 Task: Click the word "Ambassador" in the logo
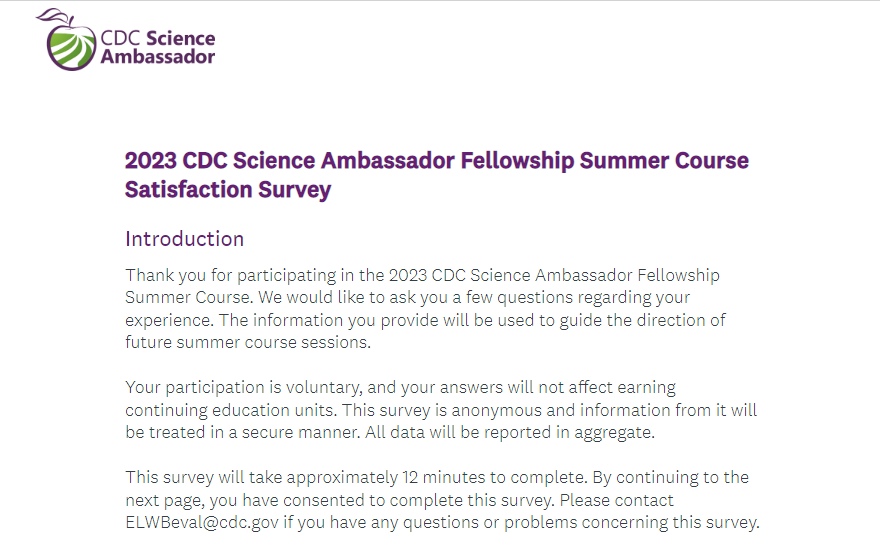click(158, 57)
